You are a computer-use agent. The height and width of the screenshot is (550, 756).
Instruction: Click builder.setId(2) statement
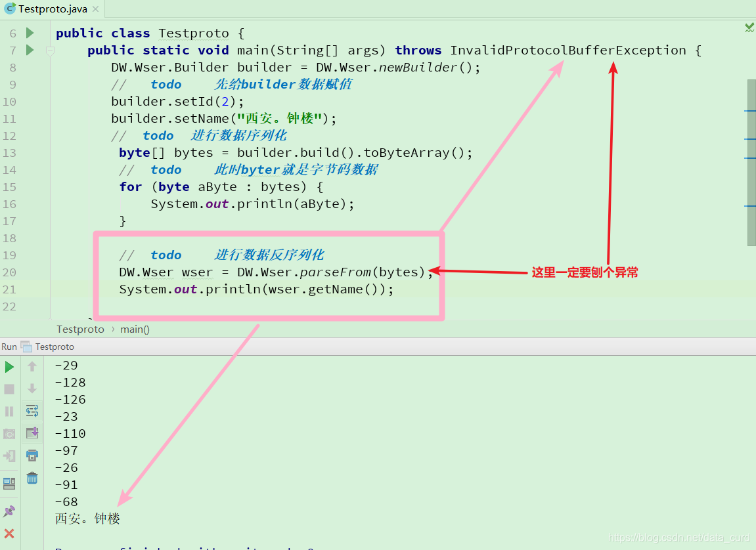(177, 102)
